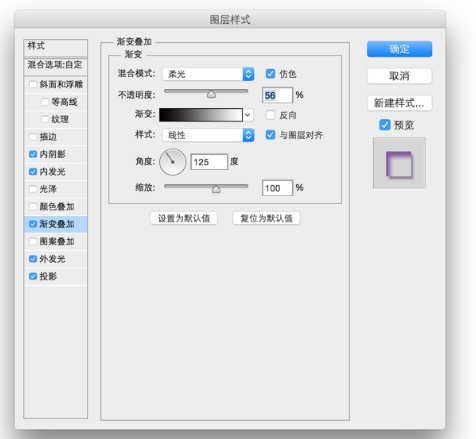Select the 内阴影 row label
Viewport: 476px width, 439px height.
point(52,154)
